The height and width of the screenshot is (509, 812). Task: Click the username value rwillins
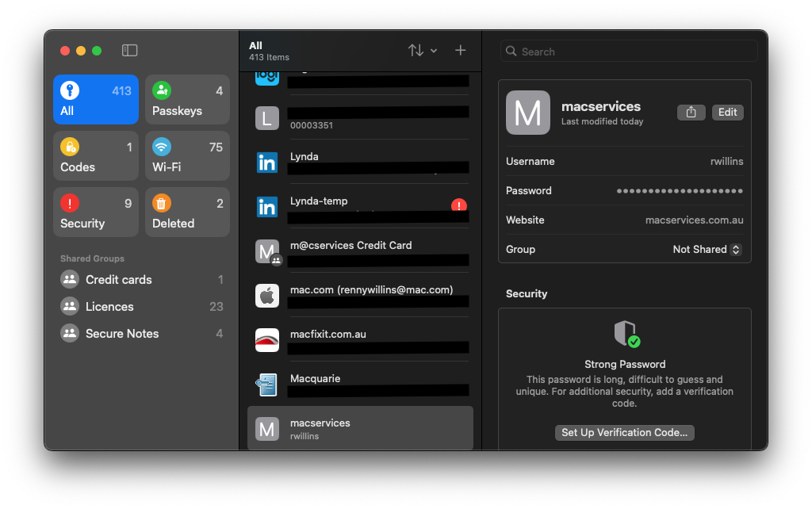coord(727,161)
